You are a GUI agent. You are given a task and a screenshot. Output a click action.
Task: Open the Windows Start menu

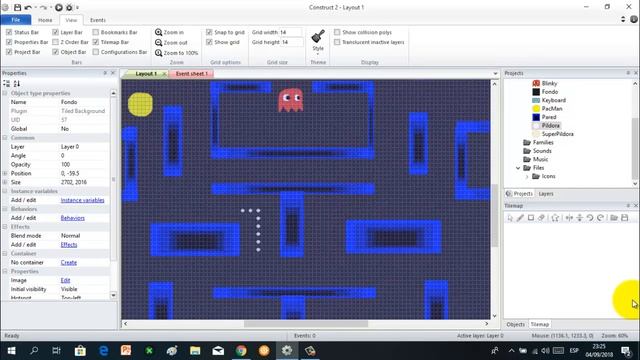(11, 351)
